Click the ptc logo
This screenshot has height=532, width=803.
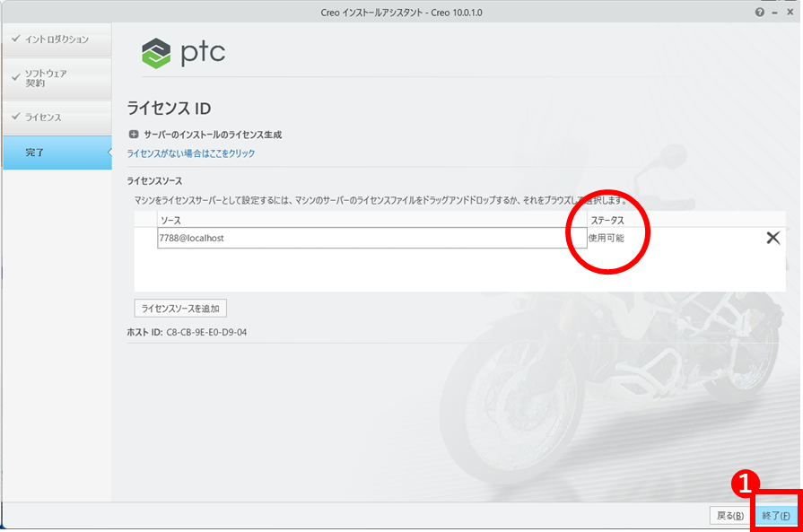point(184,53)
